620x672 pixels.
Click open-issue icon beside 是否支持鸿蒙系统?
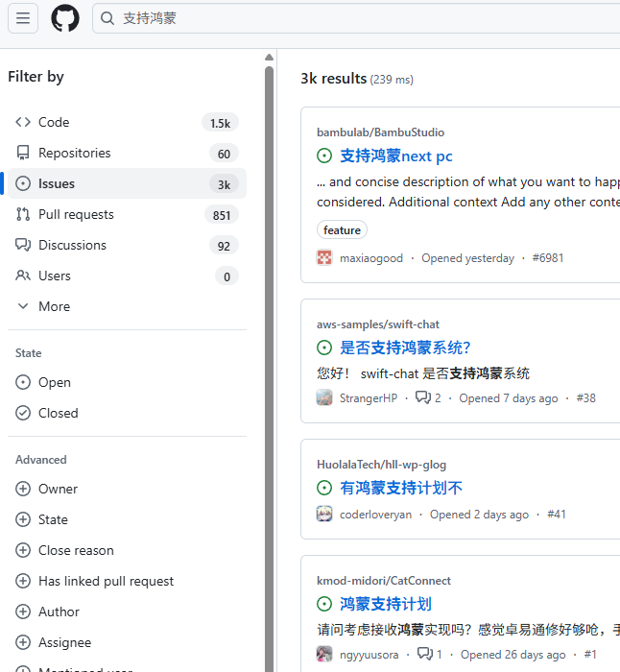324,348
